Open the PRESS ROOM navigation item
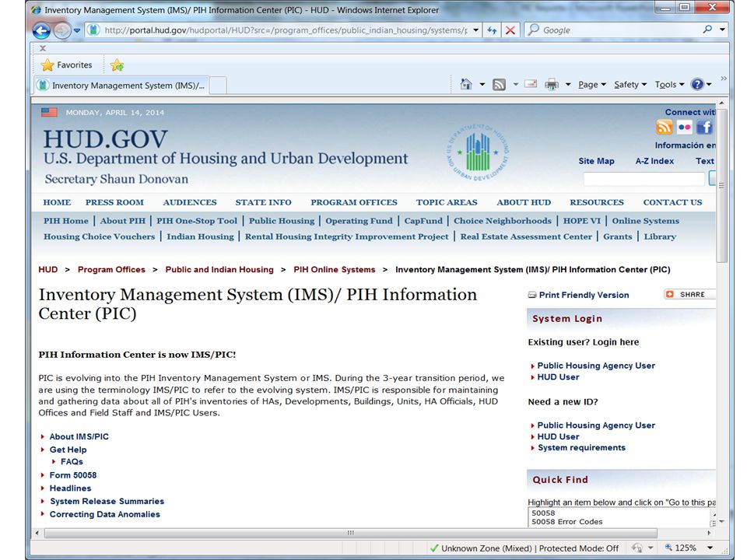The image size is (747, 560). coord(114,202)
